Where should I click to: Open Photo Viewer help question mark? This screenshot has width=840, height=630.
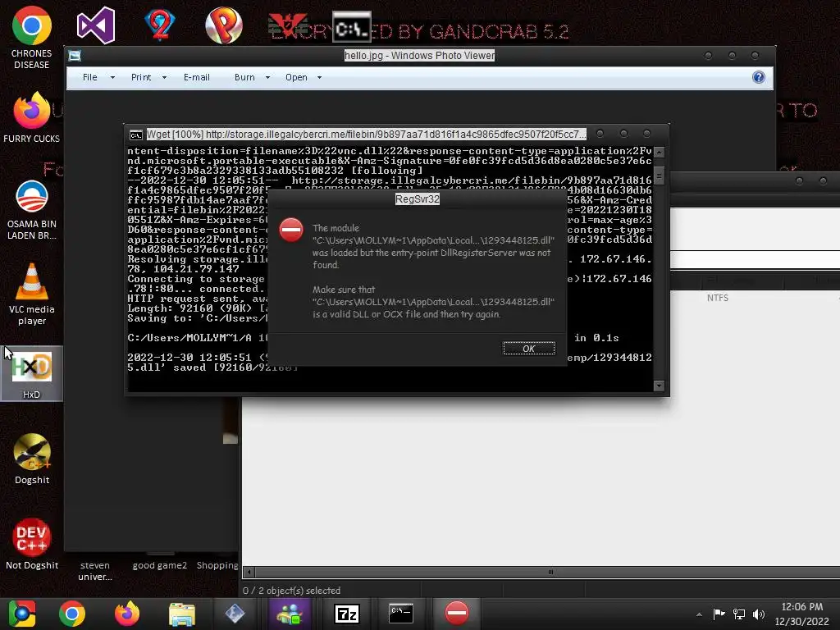tap(759, 77)
